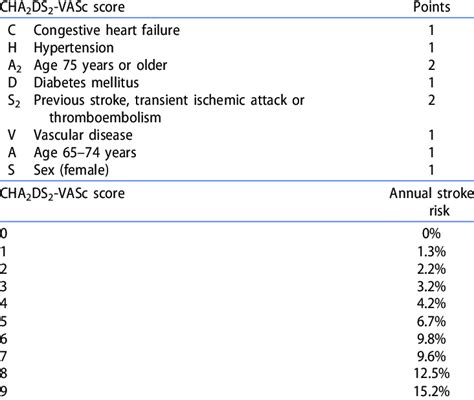Click the 4.2% stroke risk value
Image resolution: width=474 pixels, height=400 pixels.
click(x=431, y=304)
